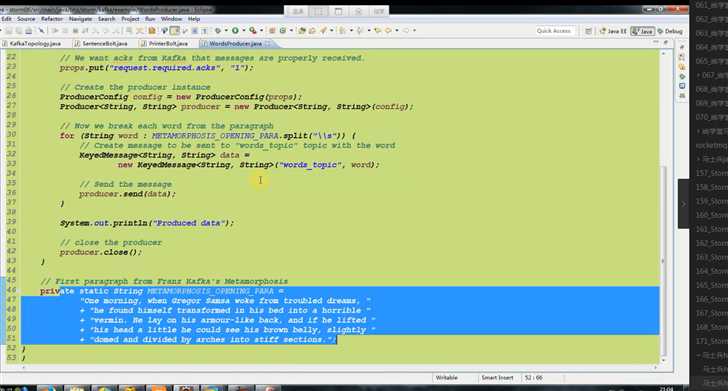Open the Navigate menu
The height and width of the screenshot is (391, 728).
[80, 19]
